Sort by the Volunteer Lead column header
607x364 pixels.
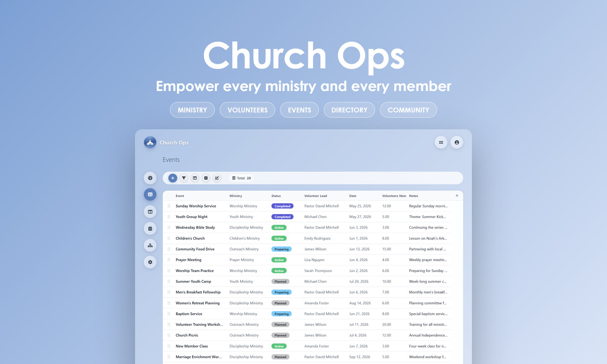click(316, 196)
